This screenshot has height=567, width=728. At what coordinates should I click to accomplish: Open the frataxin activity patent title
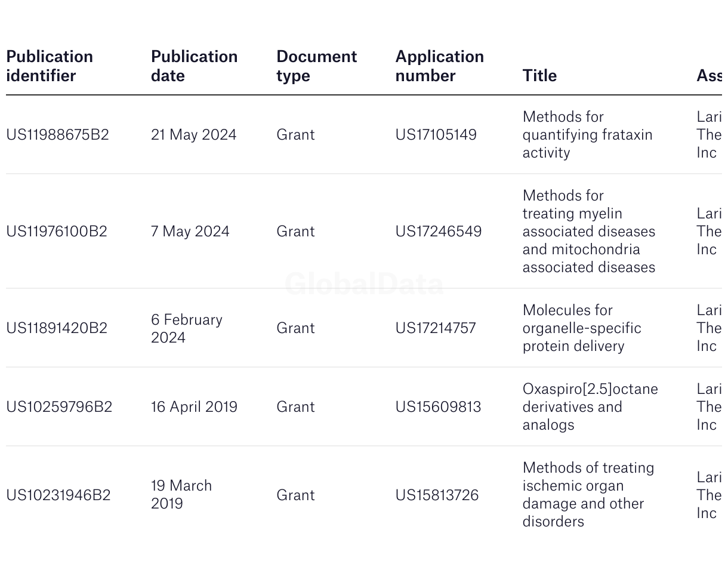click(587, 135)
